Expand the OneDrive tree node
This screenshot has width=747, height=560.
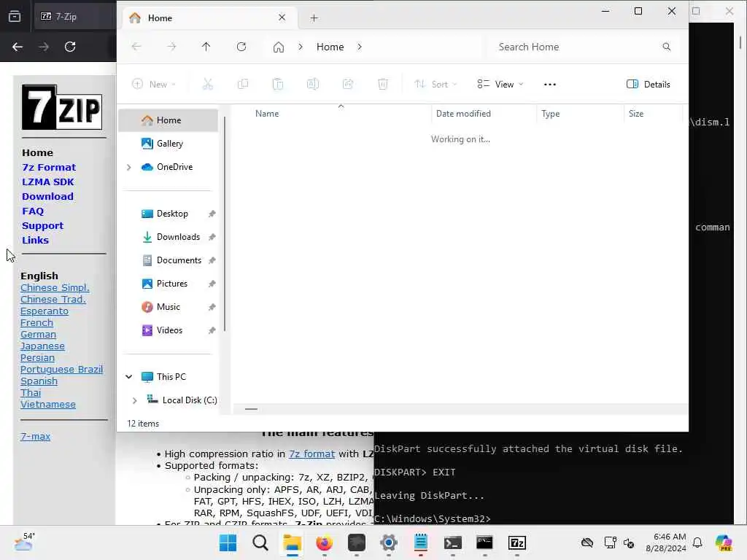128,167
